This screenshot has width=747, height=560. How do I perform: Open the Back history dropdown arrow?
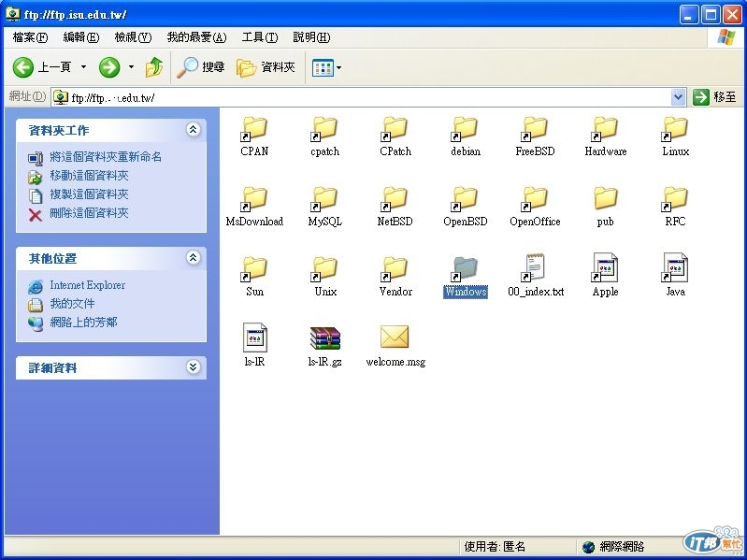coord(83,67)
